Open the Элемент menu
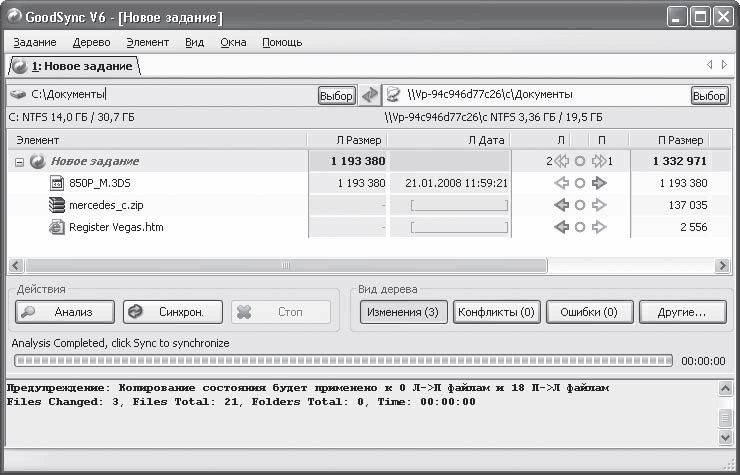 point(147,42)
